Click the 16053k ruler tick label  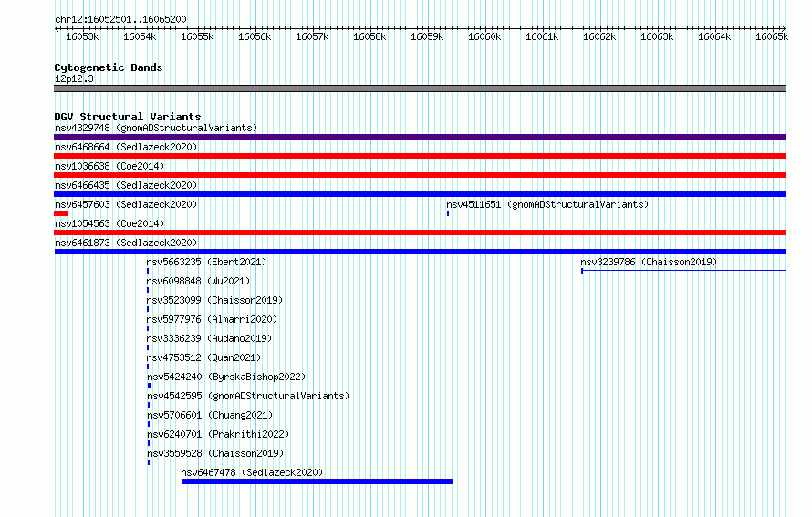[82, 36]
